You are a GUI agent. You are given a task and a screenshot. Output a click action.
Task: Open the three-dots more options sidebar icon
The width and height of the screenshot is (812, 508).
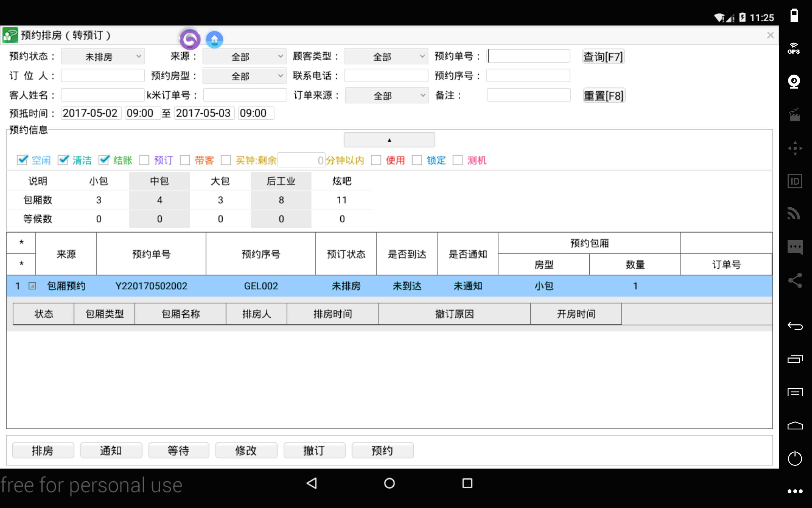tap(795, 491)
